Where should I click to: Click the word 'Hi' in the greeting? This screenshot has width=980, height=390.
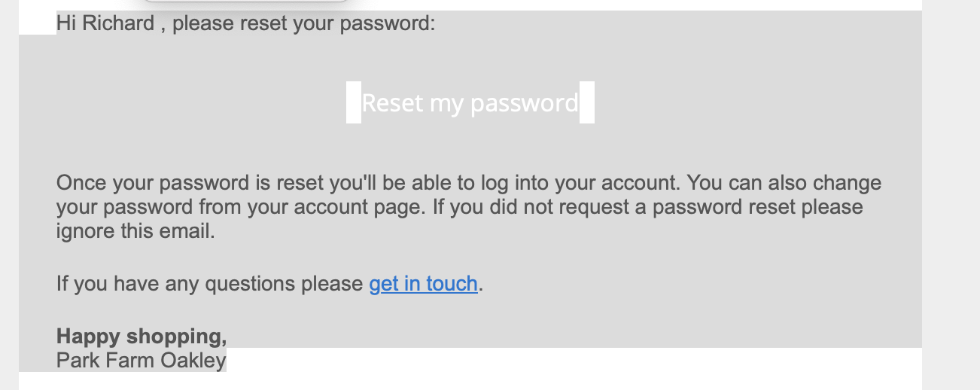coord(66,23)
